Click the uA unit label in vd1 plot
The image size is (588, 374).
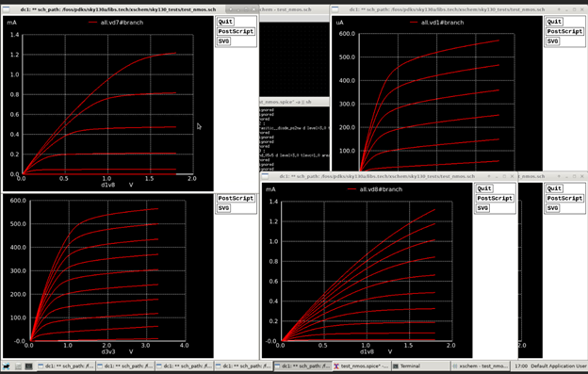point(340,23)
